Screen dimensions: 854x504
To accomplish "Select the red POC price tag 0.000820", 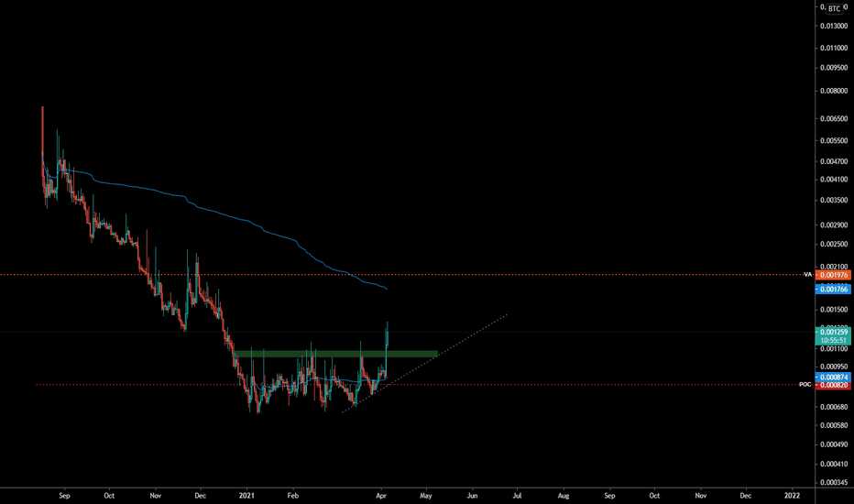I will point(833,385).
